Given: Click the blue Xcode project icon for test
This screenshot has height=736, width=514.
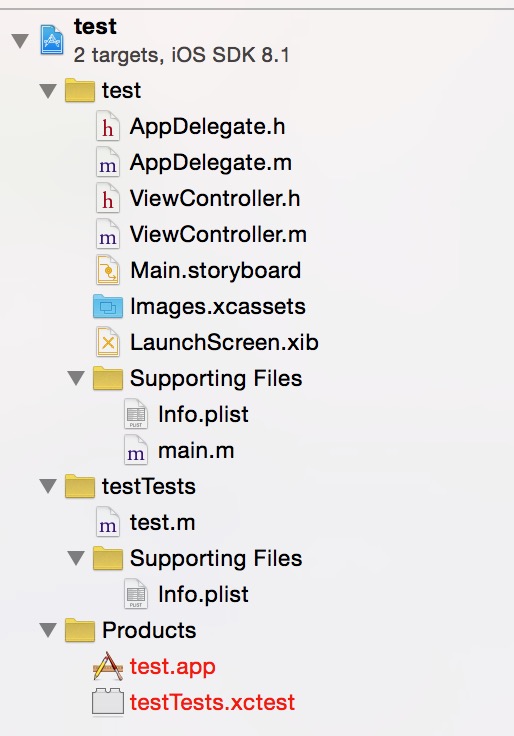Looking at the screenshot, I should [52, 40].
